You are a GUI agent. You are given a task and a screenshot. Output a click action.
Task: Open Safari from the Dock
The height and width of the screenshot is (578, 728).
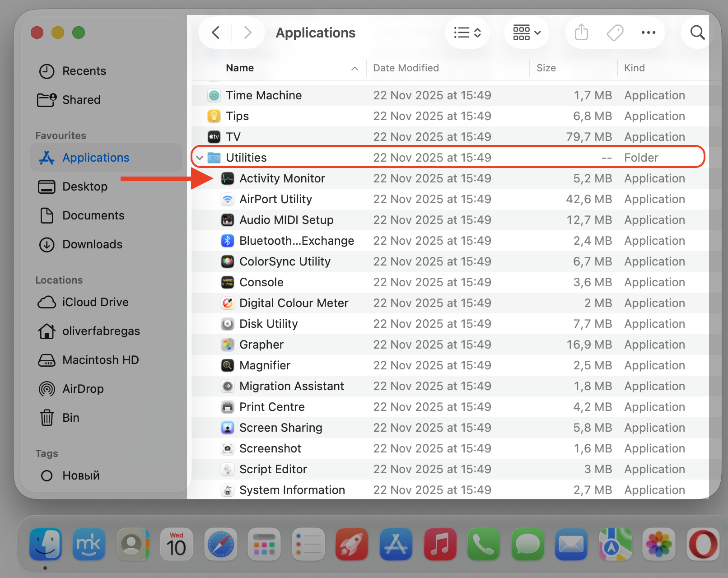220,544
